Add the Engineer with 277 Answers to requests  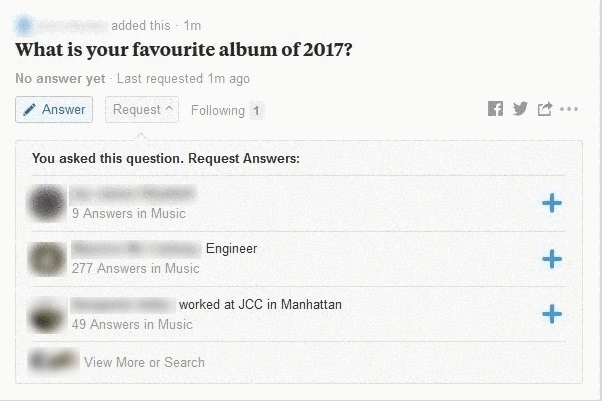(x=552, y=259)
